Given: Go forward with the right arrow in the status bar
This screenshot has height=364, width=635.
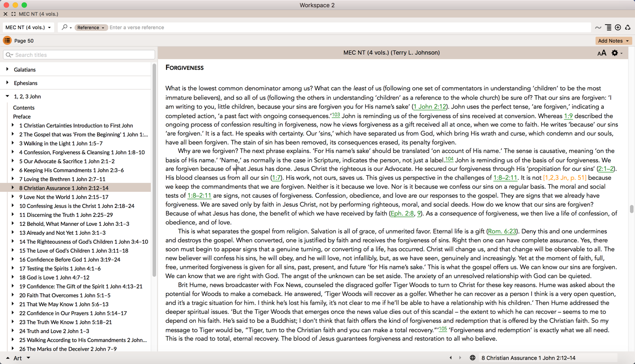Looking at the screenshot, I should [460, 358].
